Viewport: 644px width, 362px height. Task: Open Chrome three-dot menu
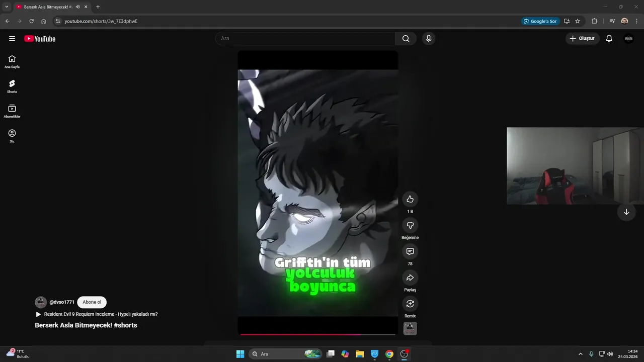coord(636,21)
